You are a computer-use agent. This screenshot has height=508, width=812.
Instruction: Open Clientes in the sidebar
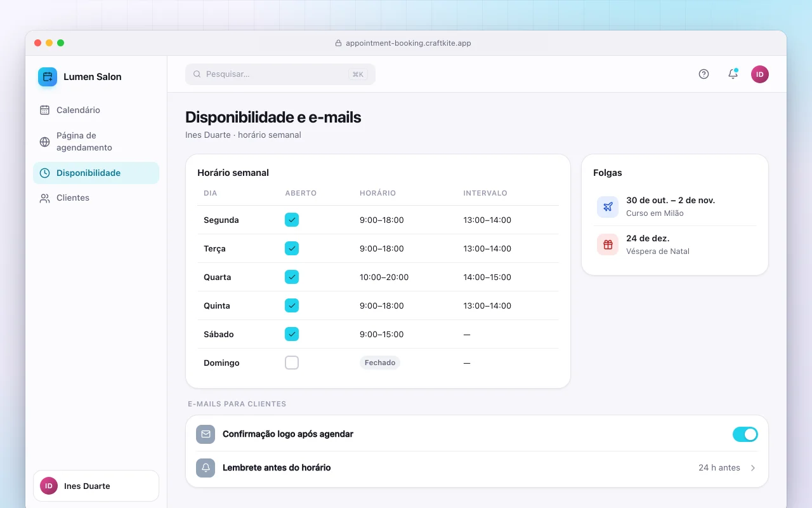coord(96,198)
